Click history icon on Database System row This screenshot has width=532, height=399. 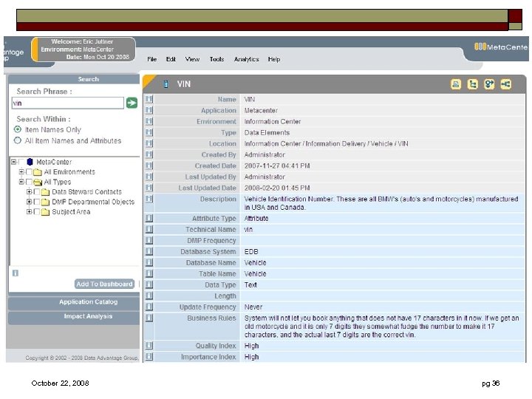coord(149,251)
